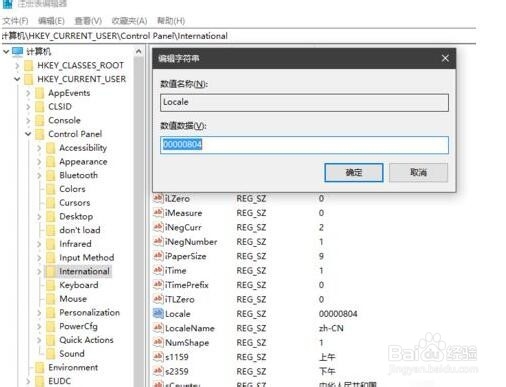Click the Locale value name field
Viewport: 506px width, 387px height.
[304, 102]
